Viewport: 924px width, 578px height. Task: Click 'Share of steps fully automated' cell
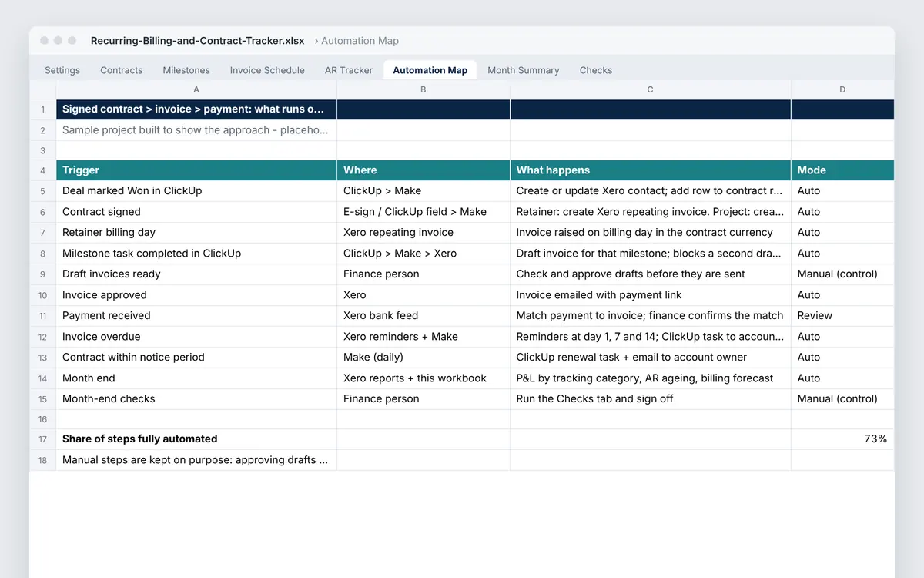pos(196,439)
